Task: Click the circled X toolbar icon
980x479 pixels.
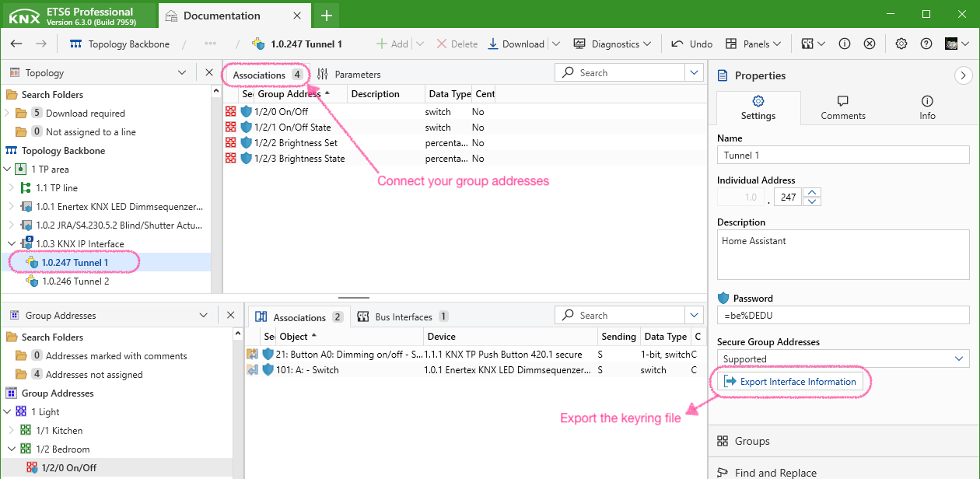Action: (870, 44)
